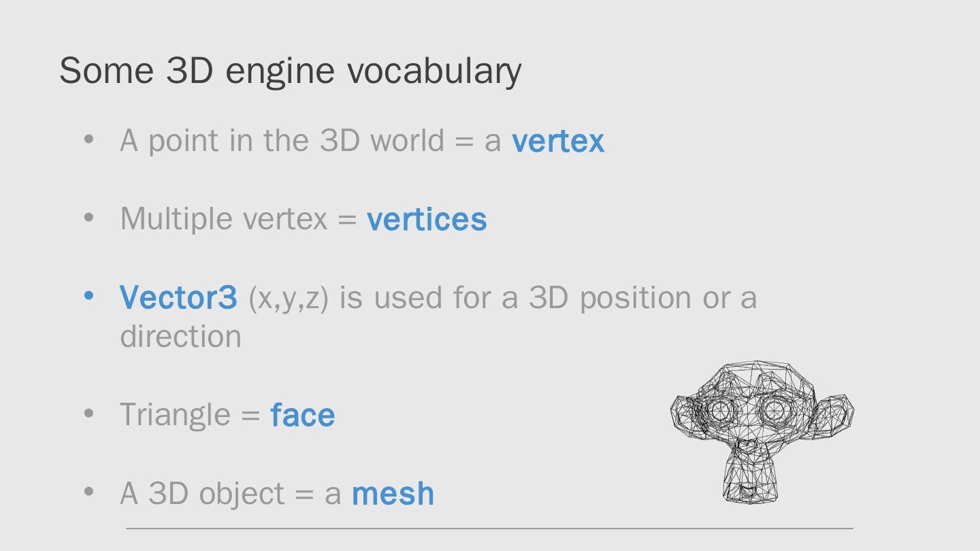Screen dimensions: 980x551
Task: Click the bullet dot before "A point"
Action: 88,139
